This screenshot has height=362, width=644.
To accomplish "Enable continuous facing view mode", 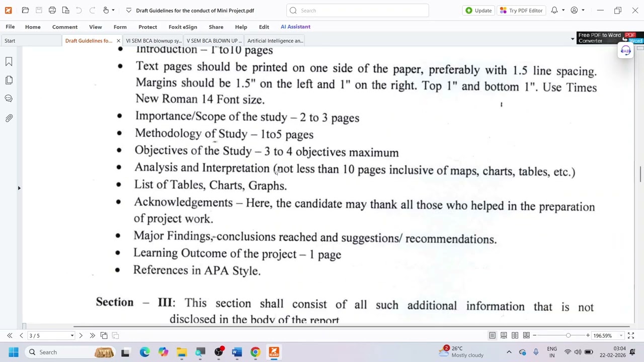I will tap(526, 335).
